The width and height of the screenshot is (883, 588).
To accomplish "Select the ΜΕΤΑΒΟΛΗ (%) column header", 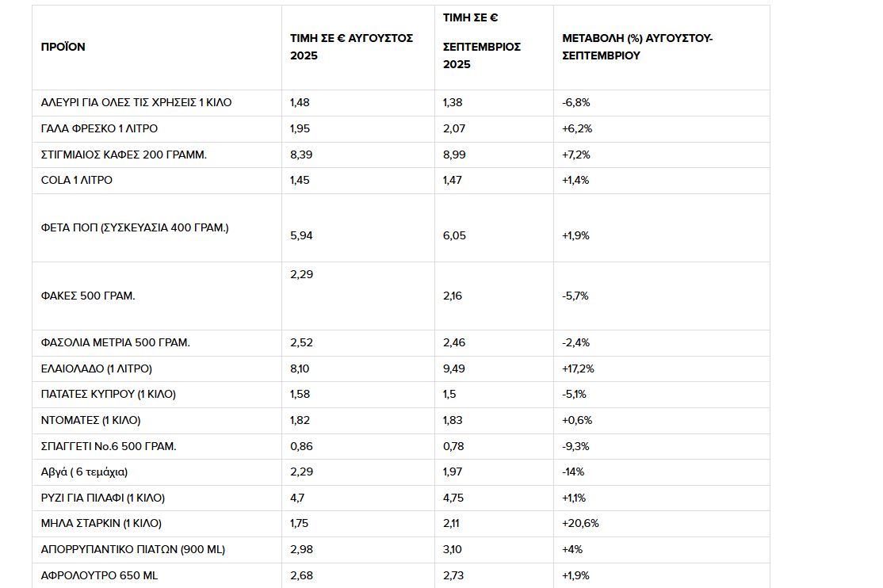I will click(637, 47).
